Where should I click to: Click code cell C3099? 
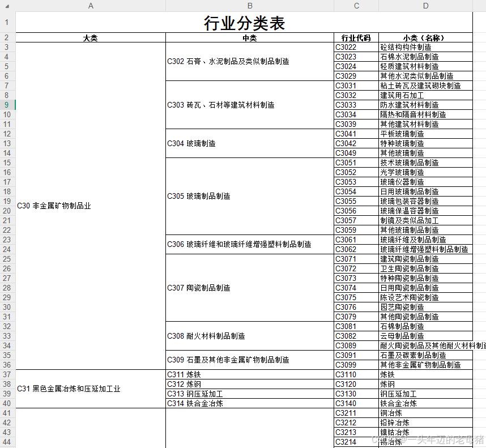tap(356, 365)
